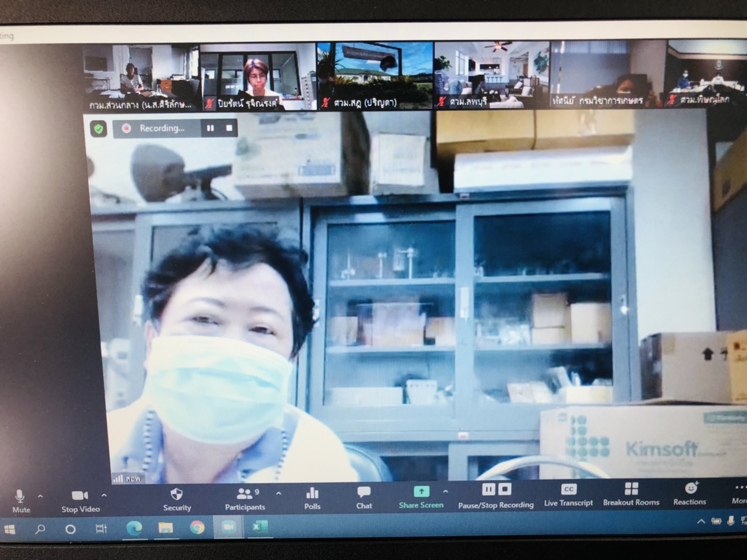This screenshot has height=560, width=747.
Task: Open audio options arrow beside Mute
Action: [x=40, y=496]
